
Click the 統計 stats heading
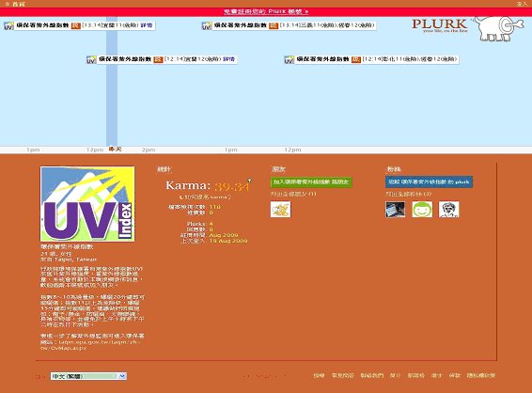tap(164, 169)
